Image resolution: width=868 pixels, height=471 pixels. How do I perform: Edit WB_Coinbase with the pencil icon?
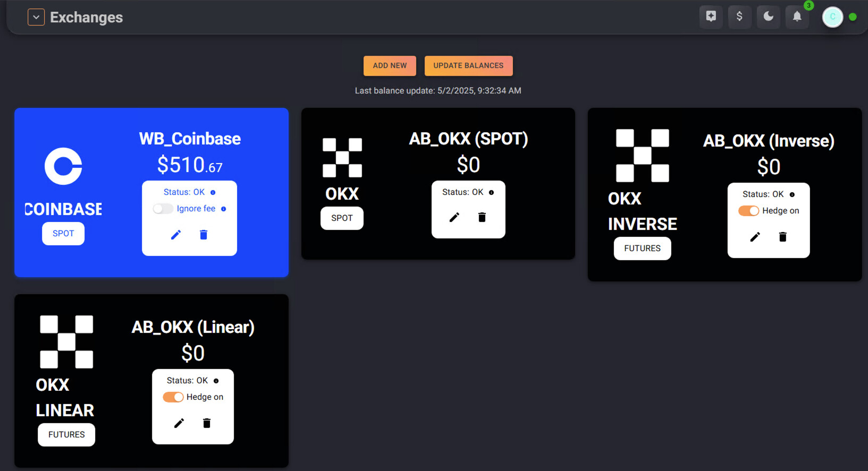pos(176,235)
